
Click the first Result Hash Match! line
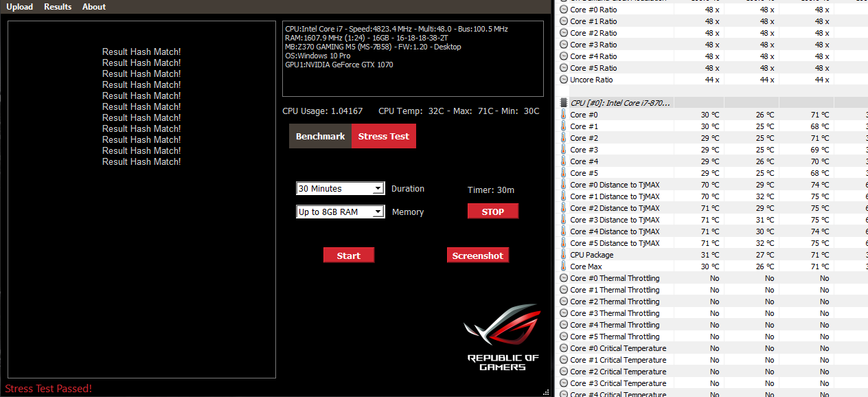coord(141,52)
